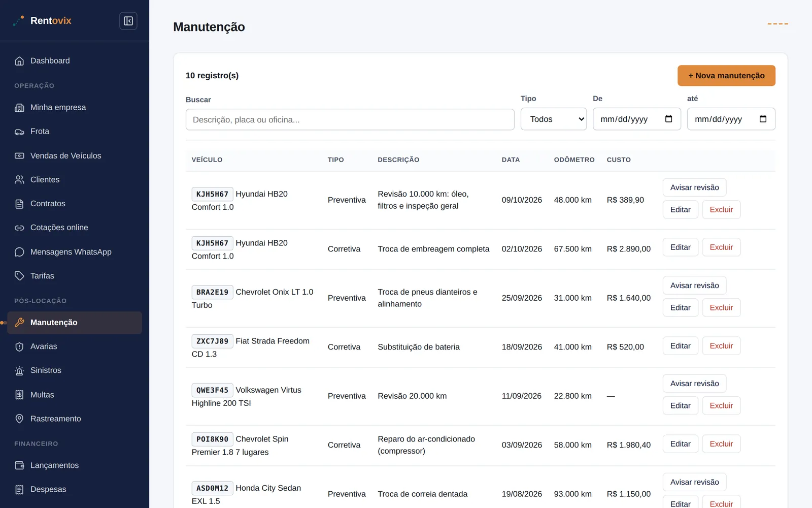Click the ODÔMETRO column header
The image size is (812, 508).
[x=574, y=160]
